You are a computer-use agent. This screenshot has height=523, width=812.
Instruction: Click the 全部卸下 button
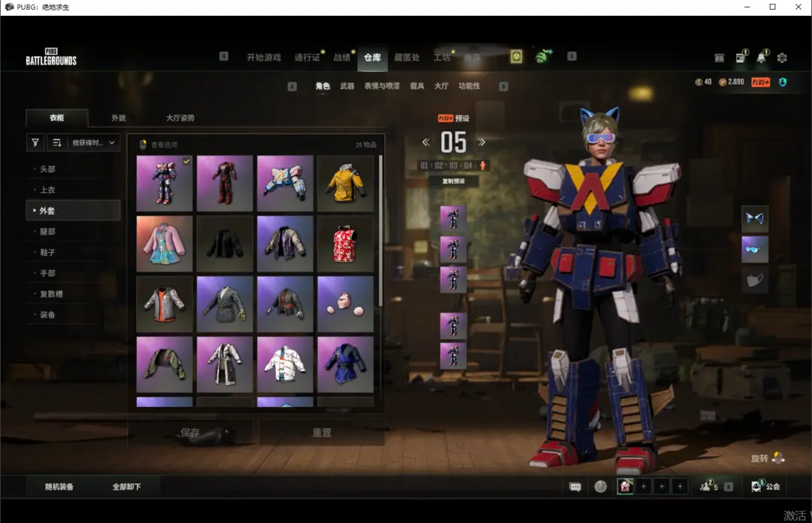pos(126,487)
